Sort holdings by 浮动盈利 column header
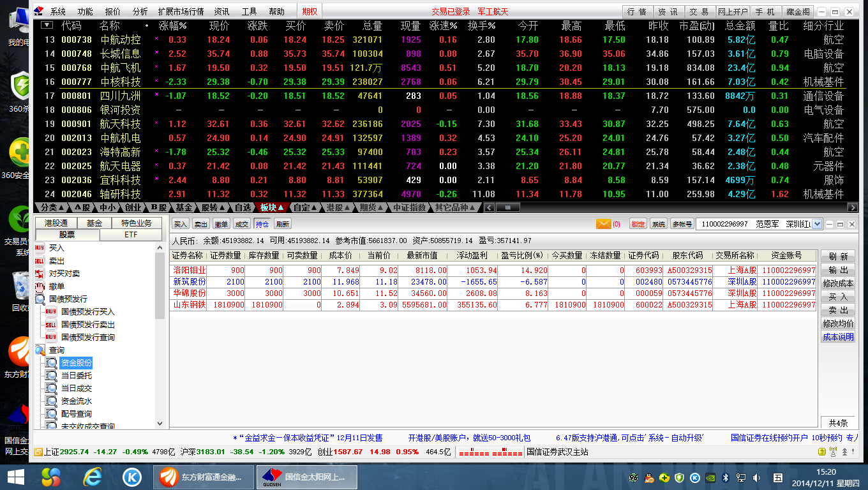Image resolution: width=868 pixels, height=490 pixels. click(471, 255)
